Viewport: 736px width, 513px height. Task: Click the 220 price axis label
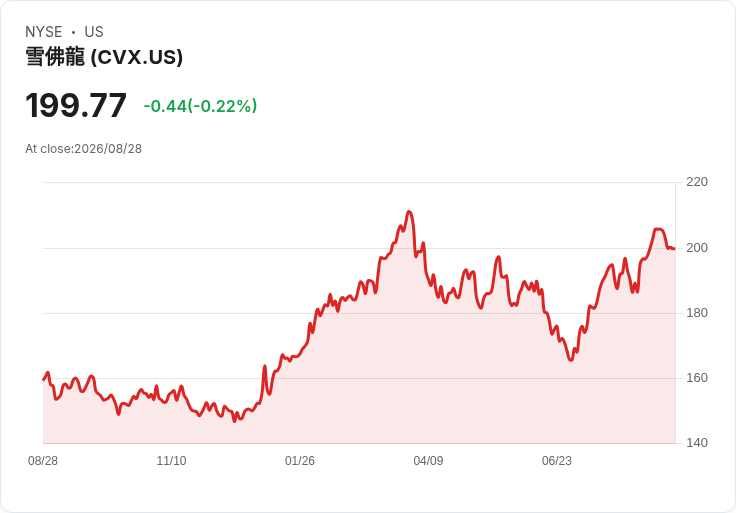697,182
